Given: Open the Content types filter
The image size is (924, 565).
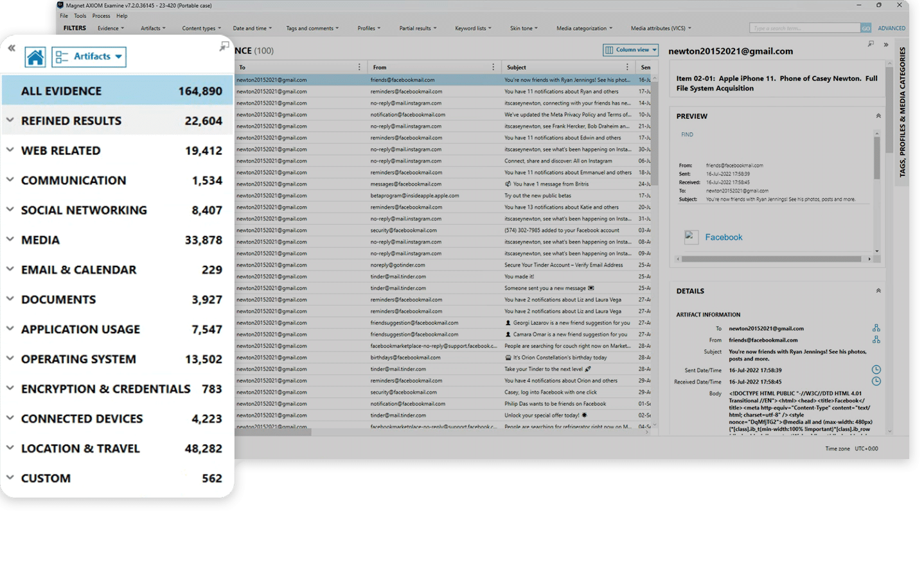Looking at the screenshot, I should (x=201, y=28).
